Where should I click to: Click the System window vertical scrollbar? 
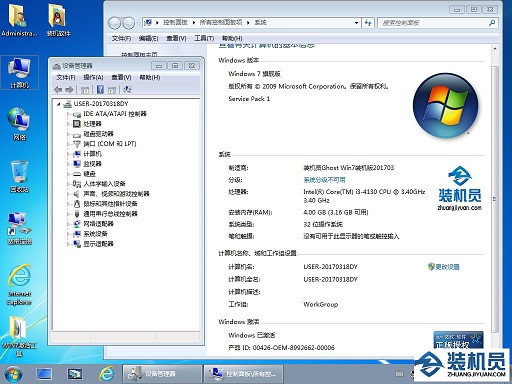495,200
